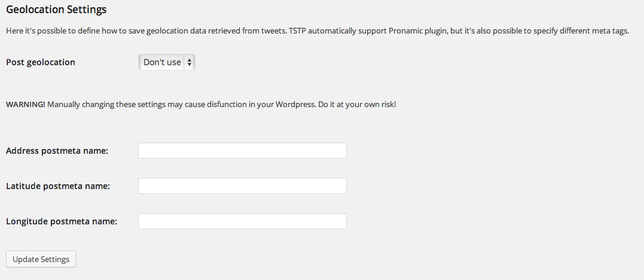
Task: Click the "Don't use" text in selector
Action: point(162,62)
